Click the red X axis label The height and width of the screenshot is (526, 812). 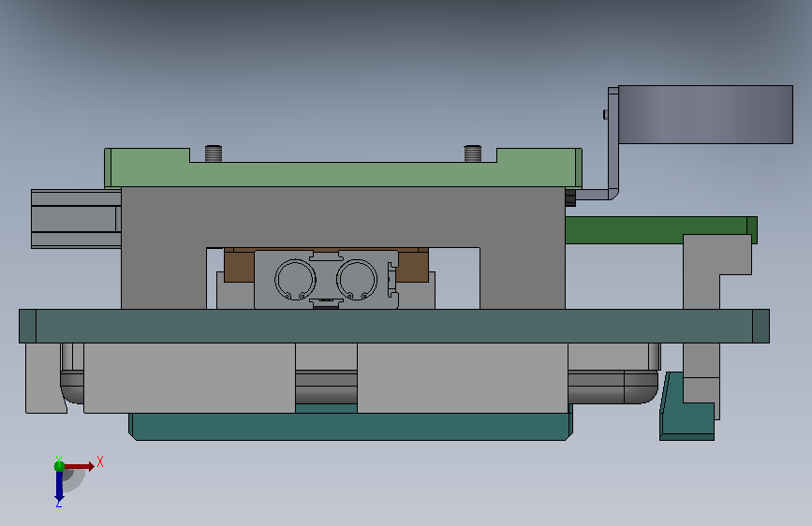coord(100,461)
